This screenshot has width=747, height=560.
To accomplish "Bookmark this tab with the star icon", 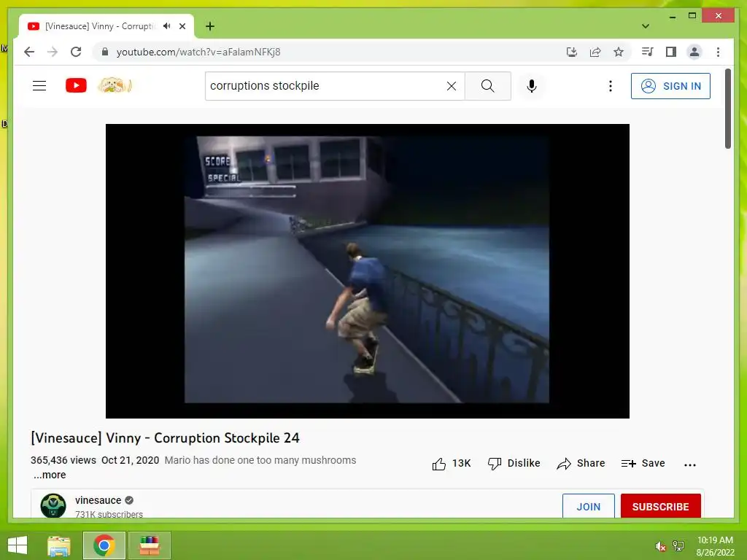I will (619, 52).
